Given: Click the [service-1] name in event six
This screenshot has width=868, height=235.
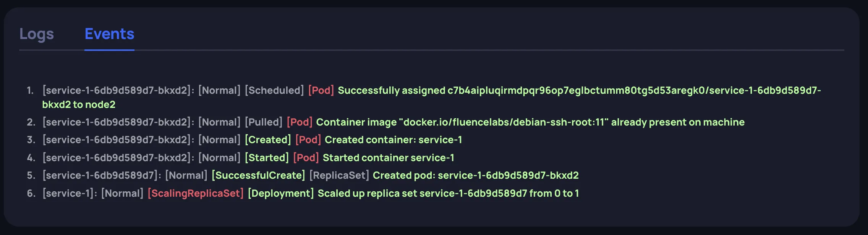Looking at the screenshot, I should (x=70, y=193).
